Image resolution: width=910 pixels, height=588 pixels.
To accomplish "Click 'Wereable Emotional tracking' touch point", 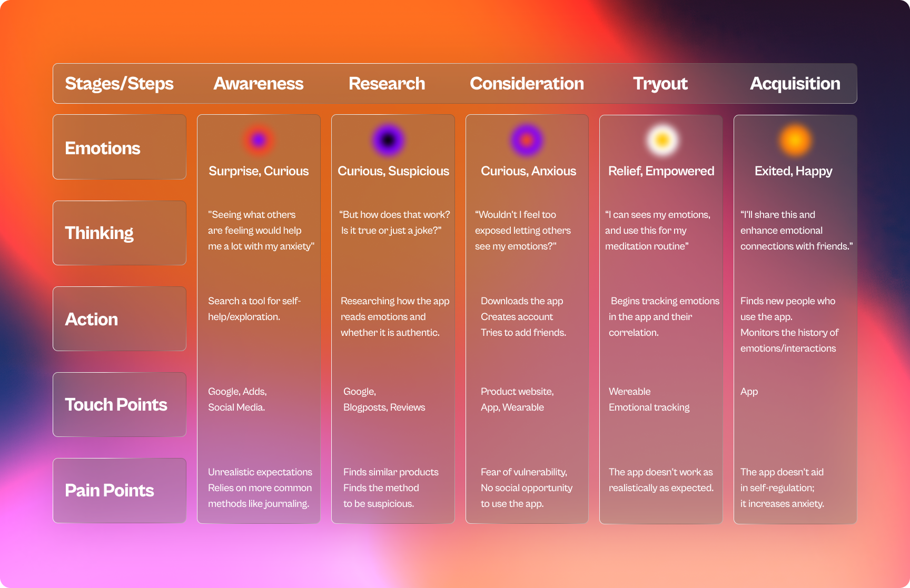I will (649, 400).
